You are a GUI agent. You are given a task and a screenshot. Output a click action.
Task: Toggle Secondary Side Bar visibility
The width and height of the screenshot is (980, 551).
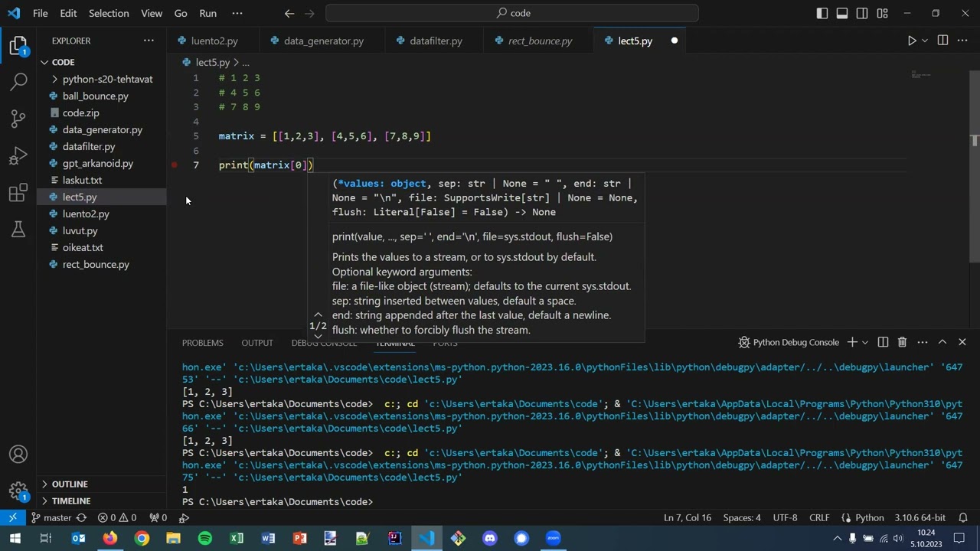click(x=862, y=13)
